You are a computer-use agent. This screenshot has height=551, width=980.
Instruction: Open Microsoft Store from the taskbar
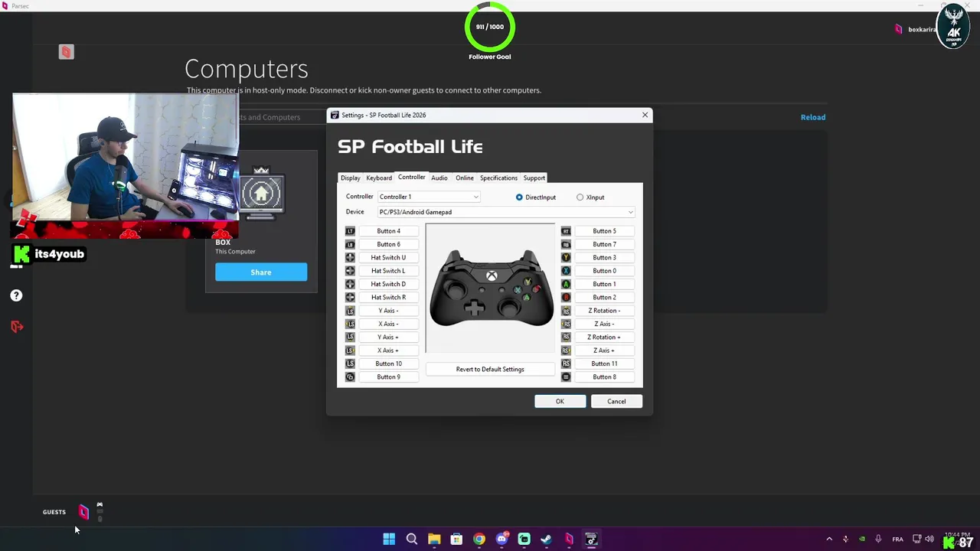pyautogui.click(x=456, y=539)
